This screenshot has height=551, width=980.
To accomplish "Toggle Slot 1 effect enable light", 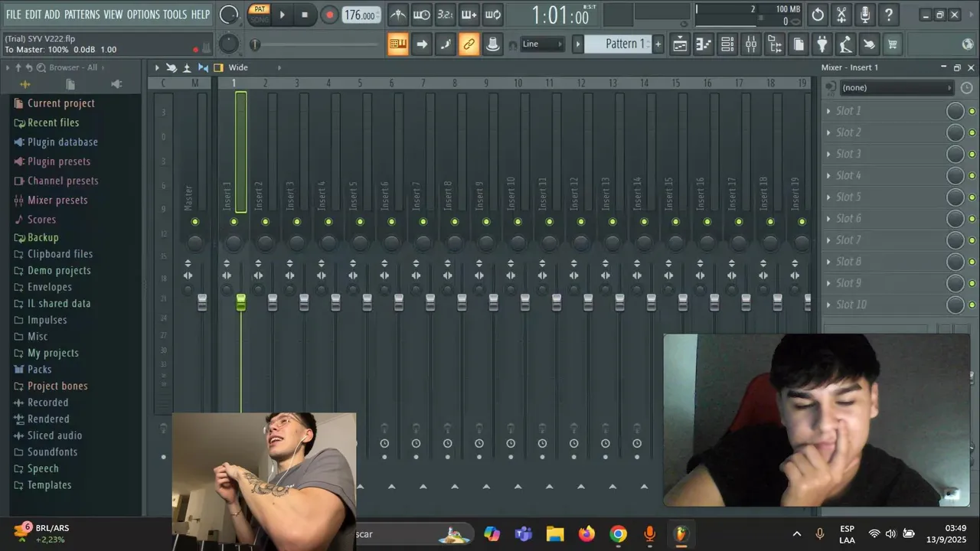I will (972, 112).
